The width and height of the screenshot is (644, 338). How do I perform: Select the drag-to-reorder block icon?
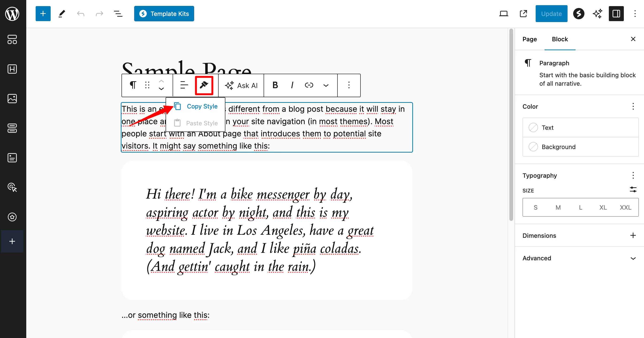tap(147, 85)
